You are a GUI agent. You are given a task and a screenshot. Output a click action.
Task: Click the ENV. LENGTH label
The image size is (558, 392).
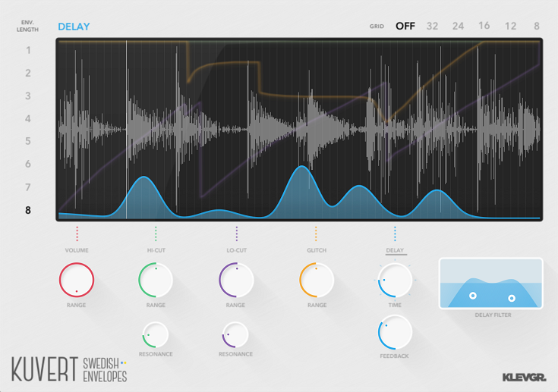click(27, 26)
